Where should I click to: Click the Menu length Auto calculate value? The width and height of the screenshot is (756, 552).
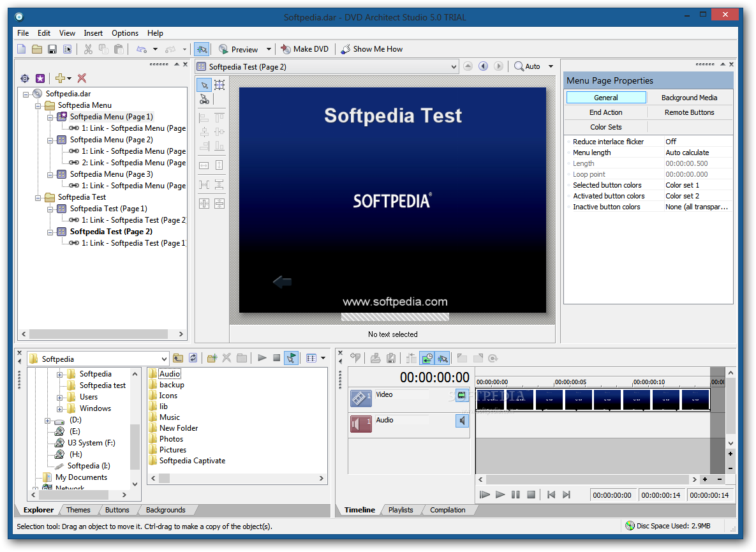click(697, 153)
